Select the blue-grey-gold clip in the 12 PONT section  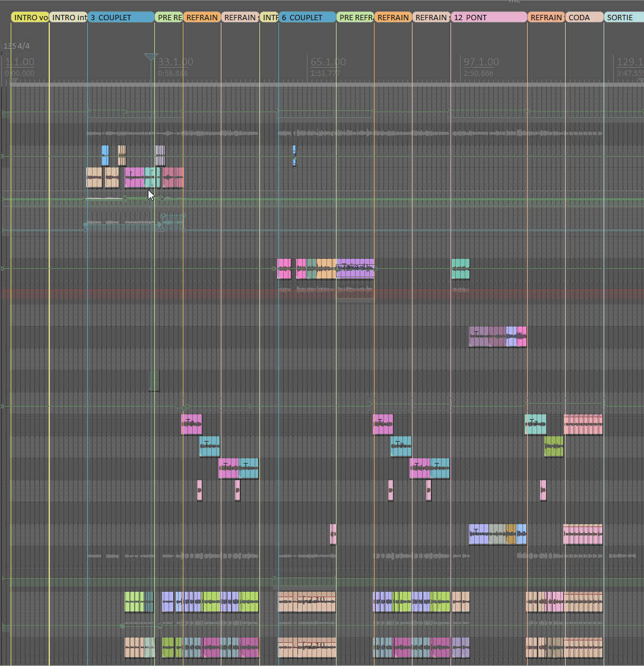[x=498, y=534]
